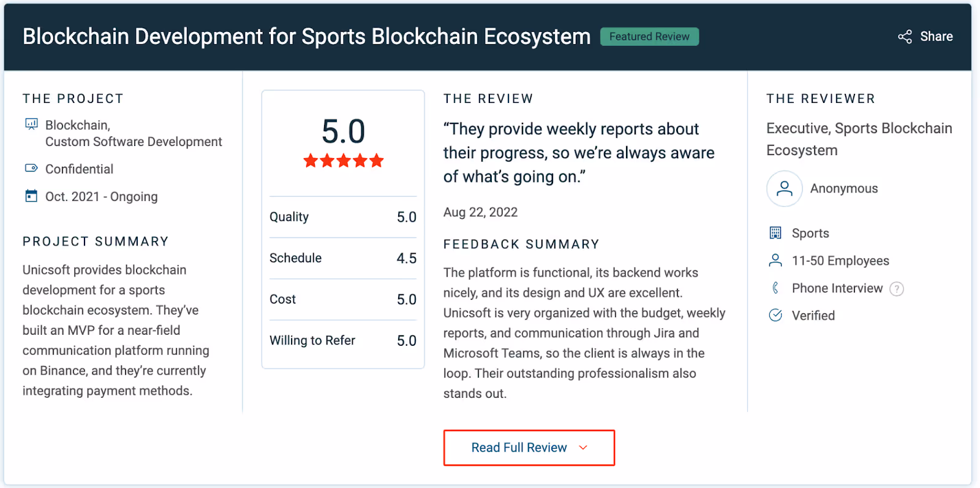This screenshot has height=488, width=980.
Task: Click the phone icon beside Phone Interview
Action: pos(775,288)
